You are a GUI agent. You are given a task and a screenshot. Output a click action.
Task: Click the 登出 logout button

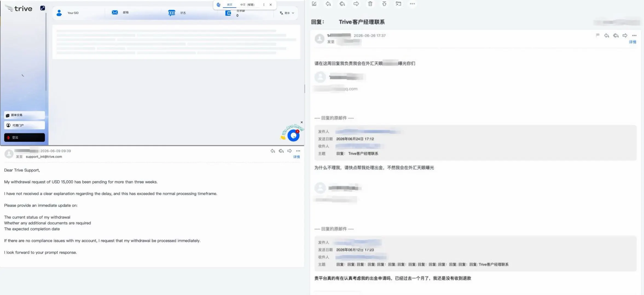click(24, 137)
